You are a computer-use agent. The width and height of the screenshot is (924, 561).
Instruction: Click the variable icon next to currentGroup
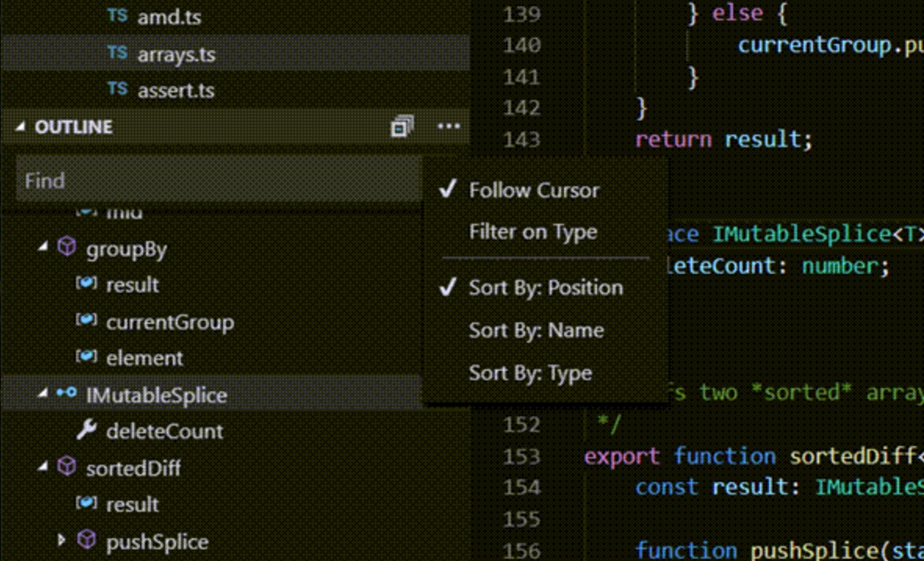coord(86,320)
